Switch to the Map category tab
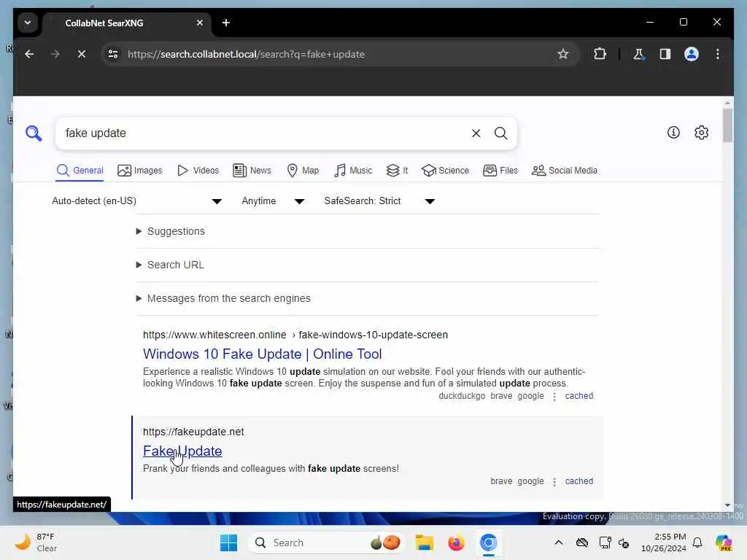This screenshot has width=747, height=560. tap(303, 171)
